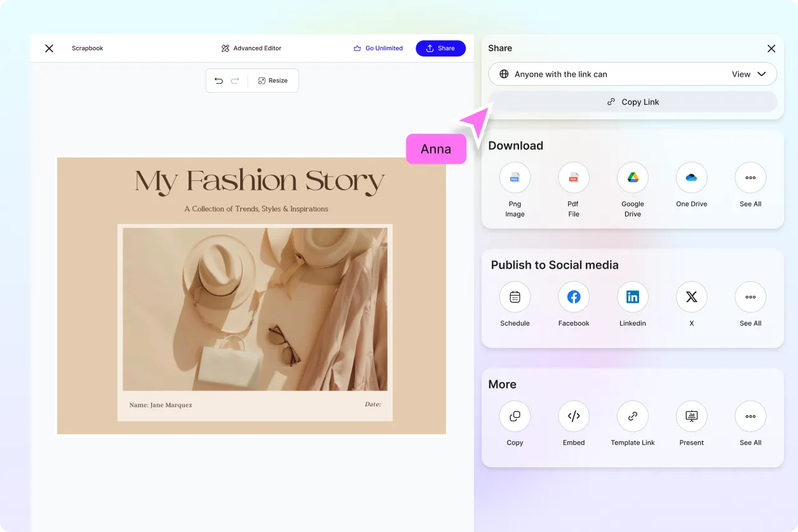Open the Schedule publishing option
The width and height of the screenshot is (798, 532).
(515, 296)
